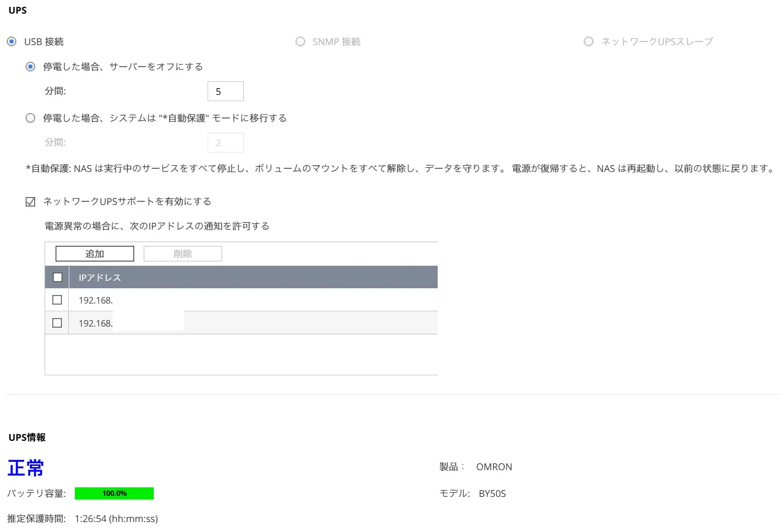The width and height of the screenshot is (781, 532).
Task: Select the SNMP 接続 connection option
Action: coord(300,41)
